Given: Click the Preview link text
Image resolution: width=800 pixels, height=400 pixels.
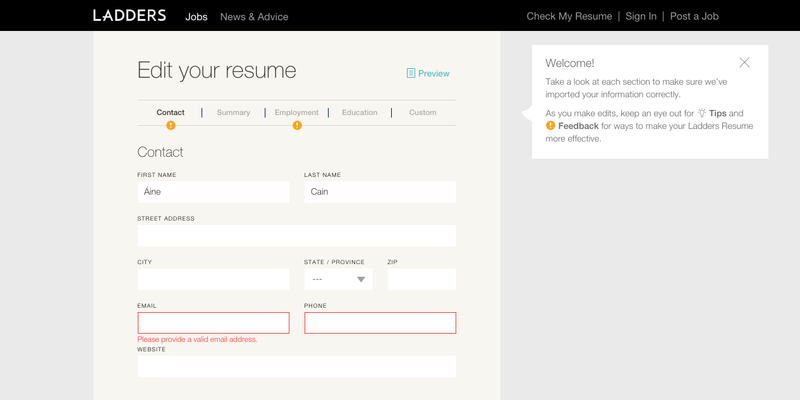Looking at the screenshot, I should click(x=434, y=73).
